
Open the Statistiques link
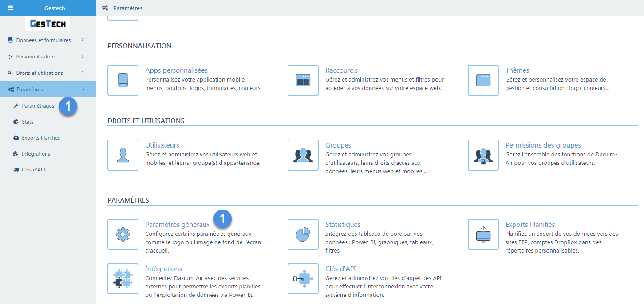343,225
